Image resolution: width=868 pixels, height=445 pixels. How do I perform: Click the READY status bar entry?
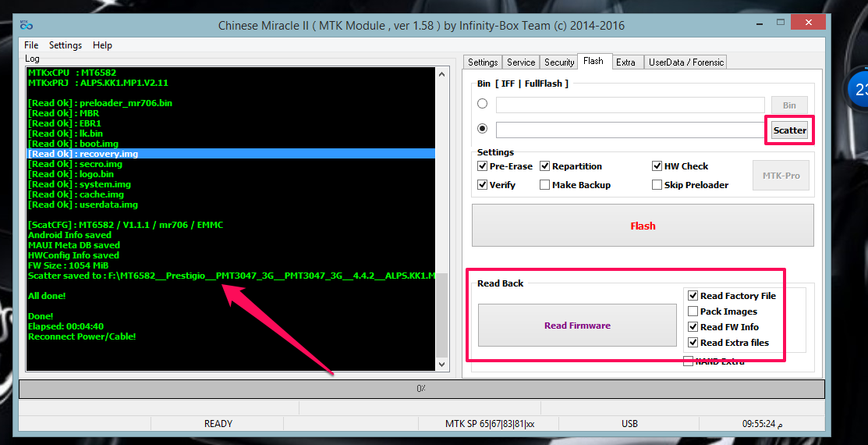218,424
